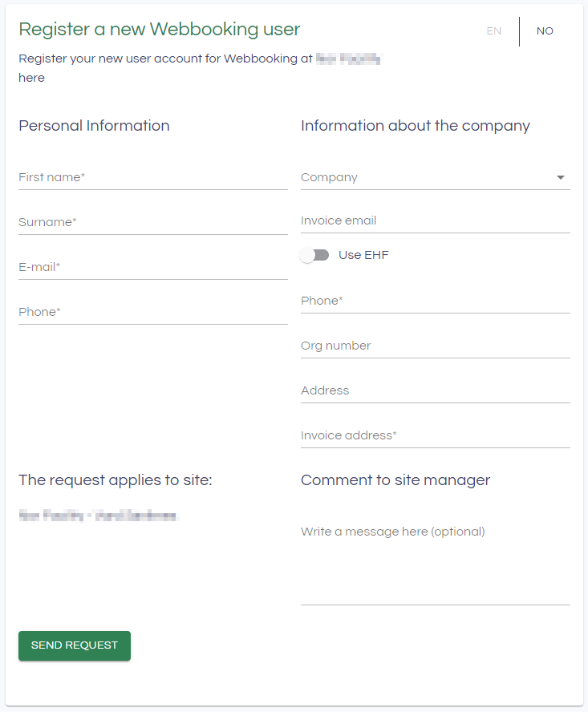Select the Org number field
588x712 pixels.
coord(435,346)
